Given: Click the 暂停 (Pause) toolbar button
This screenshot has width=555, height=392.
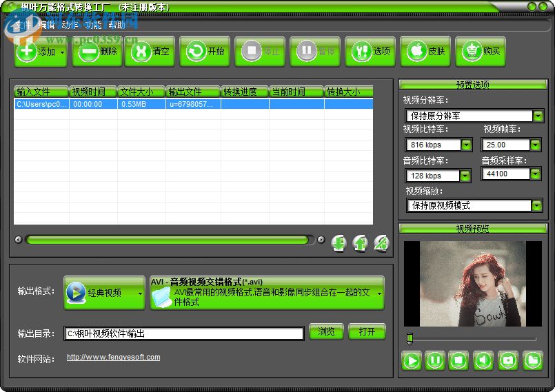Looking at the screenshot, I should click(315, 52).
